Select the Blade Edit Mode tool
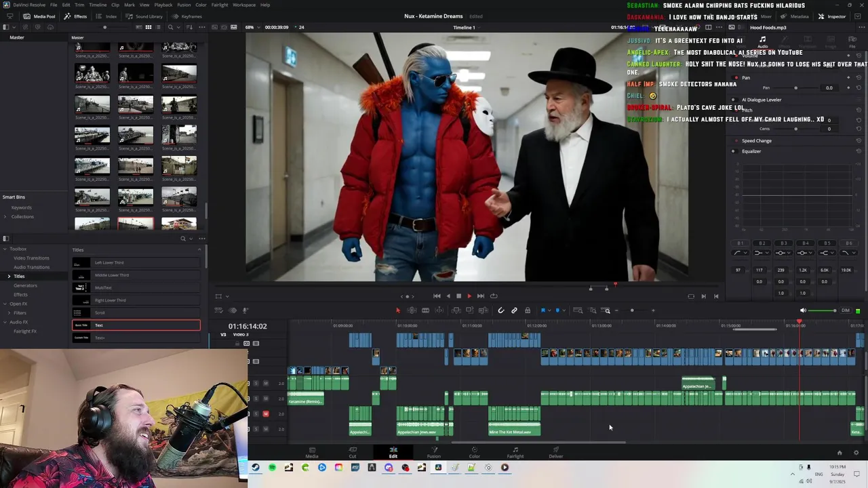 [425, 310]
